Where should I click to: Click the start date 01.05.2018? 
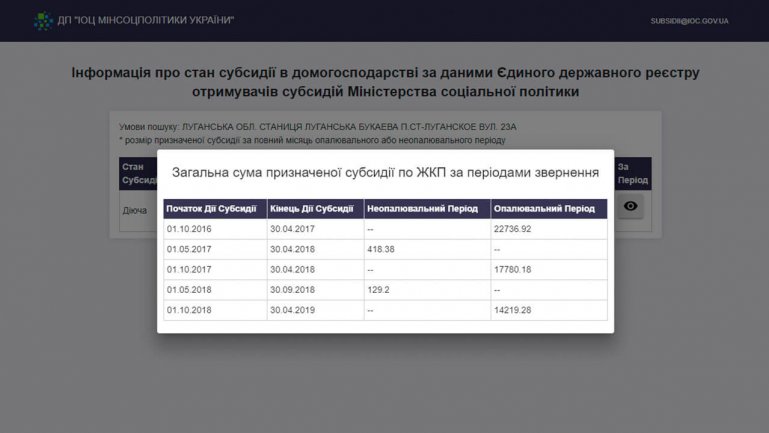click(189, 290)
